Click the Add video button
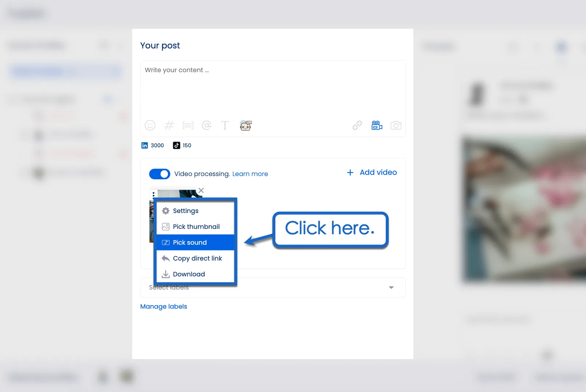Image resolution: width=586 pixels, height=392 pixels. point(372,172)
